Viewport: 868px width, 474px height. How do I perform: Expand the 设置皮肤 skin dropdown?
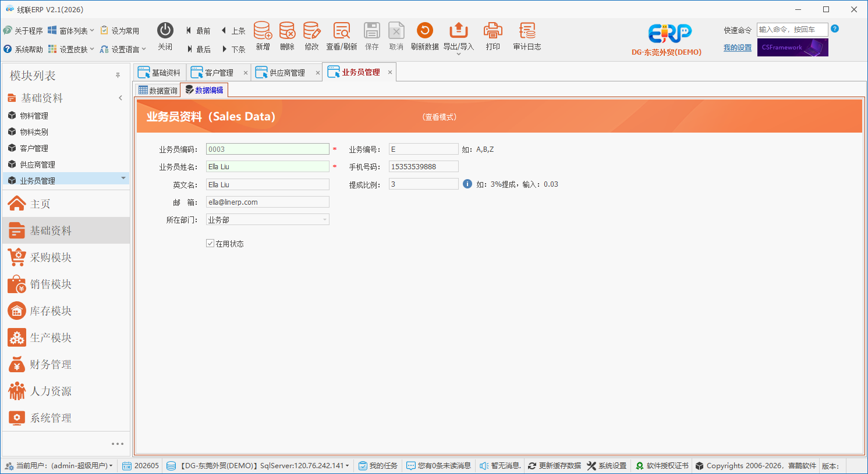pyautogui.click(x=71, y=49)
